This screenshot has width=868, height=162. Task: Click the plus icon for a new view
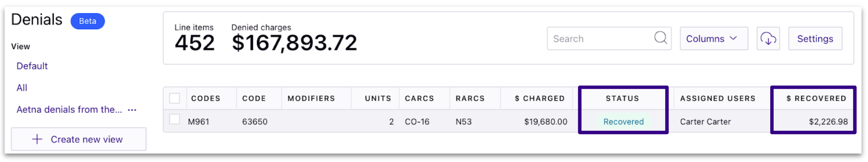pyautogui.click(x=37, y=139)
